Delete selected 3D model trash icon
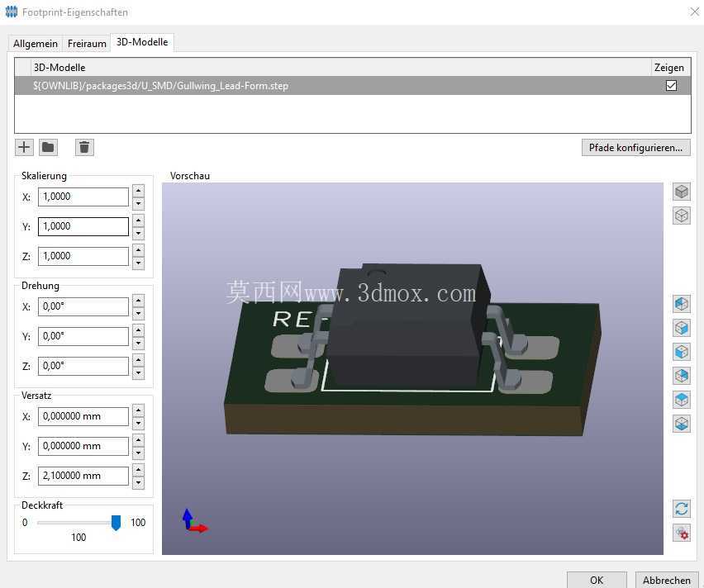 (84, 147)
